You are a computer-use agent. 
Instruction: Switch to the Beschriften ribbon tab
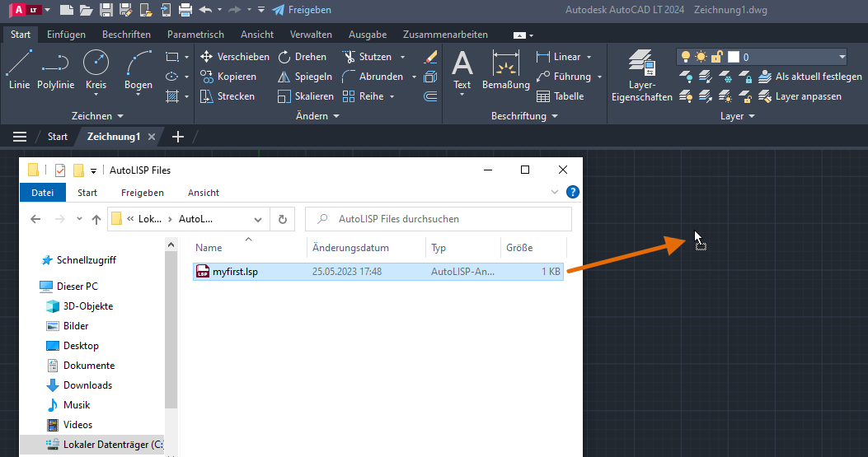pyautogui.click(x=126, y=35)
